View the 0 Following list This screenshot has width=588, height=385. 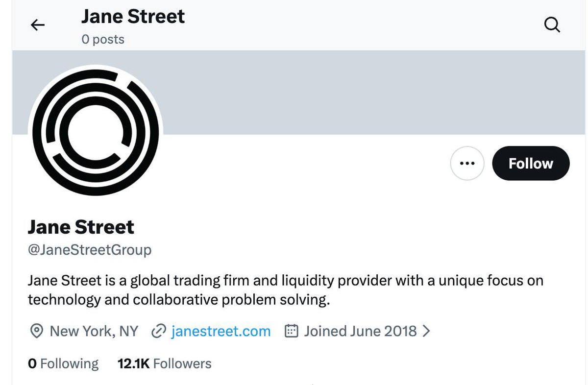click(63, 363)
